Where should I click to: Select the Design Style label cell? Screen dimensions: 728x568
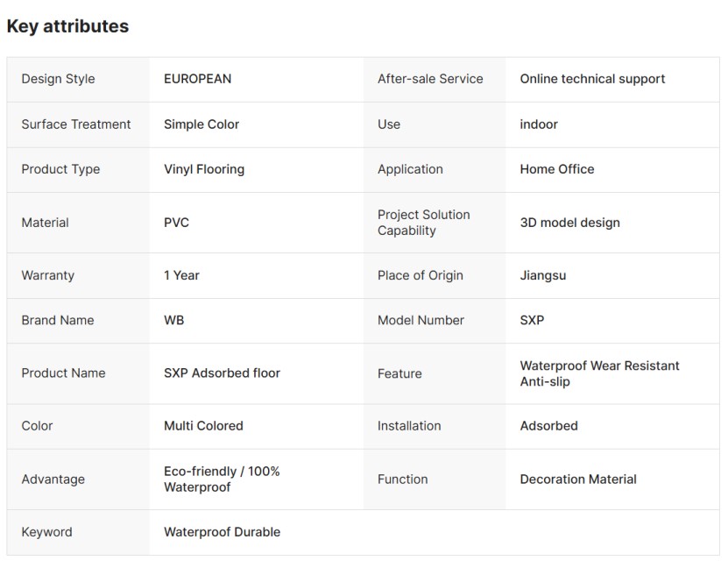tap(58, 79)
